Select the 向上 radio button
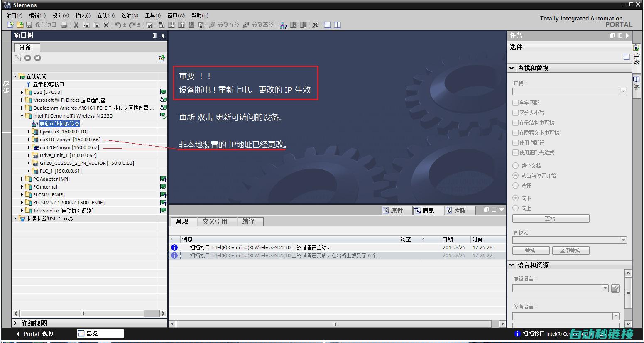This screenshot has height=343, width=644. 516,208
